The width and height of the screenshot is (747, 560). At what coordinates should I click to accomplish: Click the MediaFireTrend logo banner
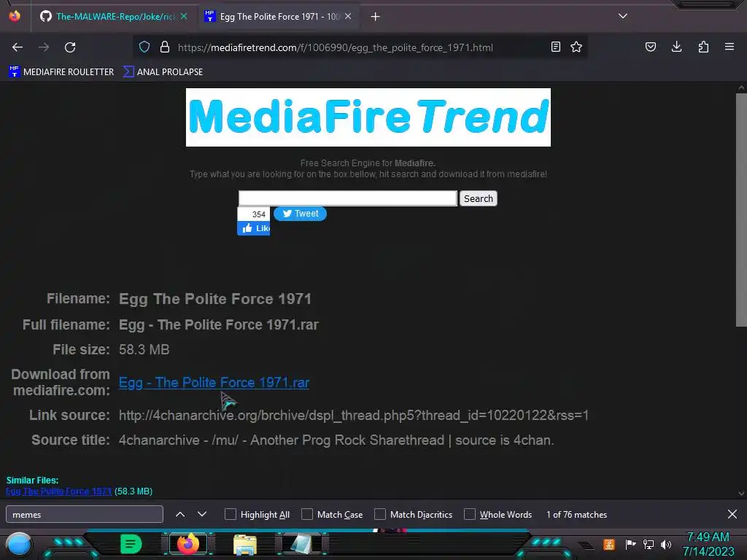point(368,117)
